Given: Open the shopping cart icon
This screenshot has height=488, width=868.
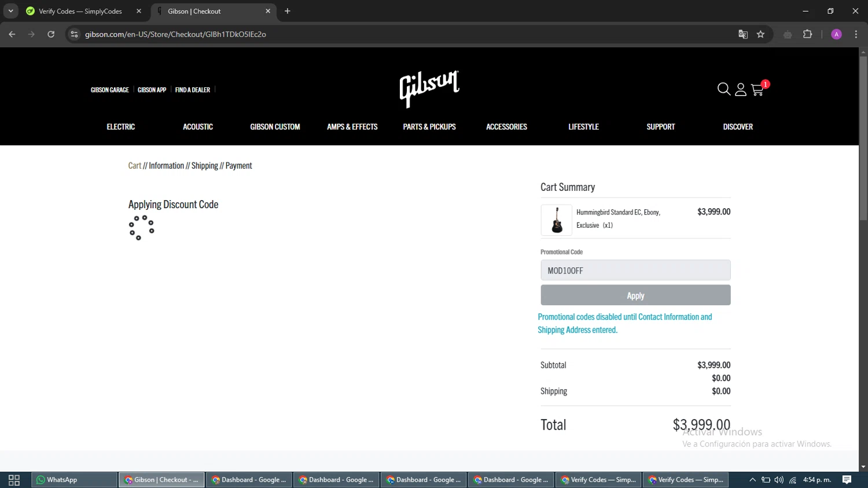Looking at the screenshot, I should (x=757, y=90).
